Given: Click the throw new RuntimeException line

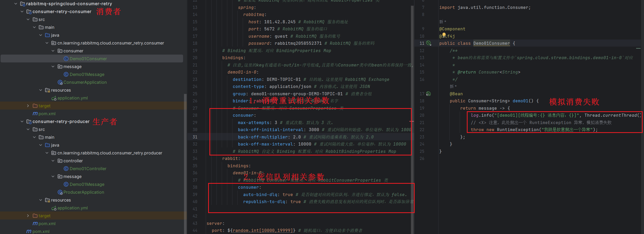Looking at the screenshot, I should coord(534,130).
